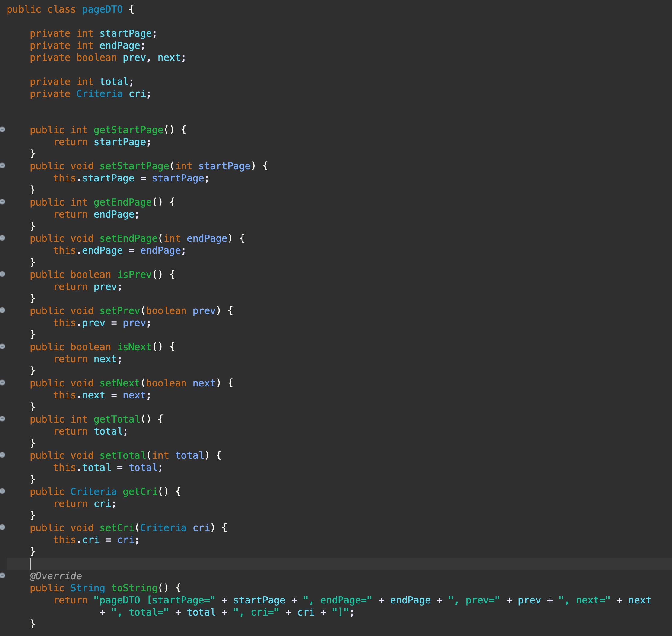Viewport: 672px width, 636px height.
Task: Click the String return type of toString
Action: [x=87, y=588]
